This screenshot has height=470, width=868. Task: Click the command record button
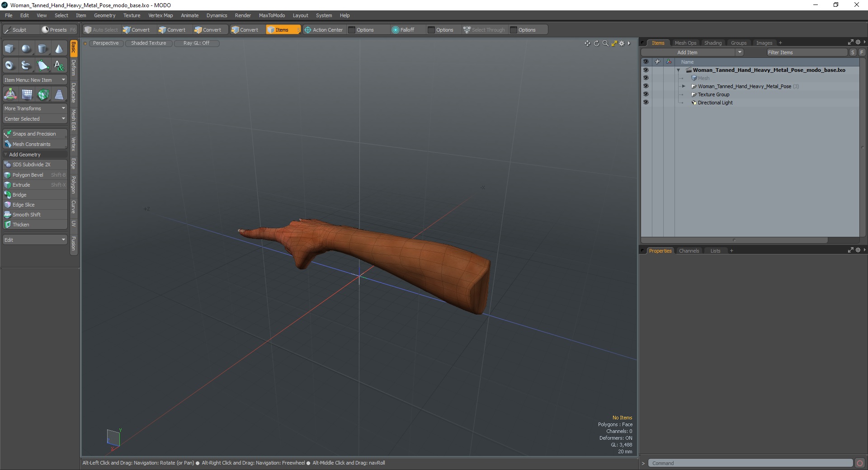tap(860, 463)
